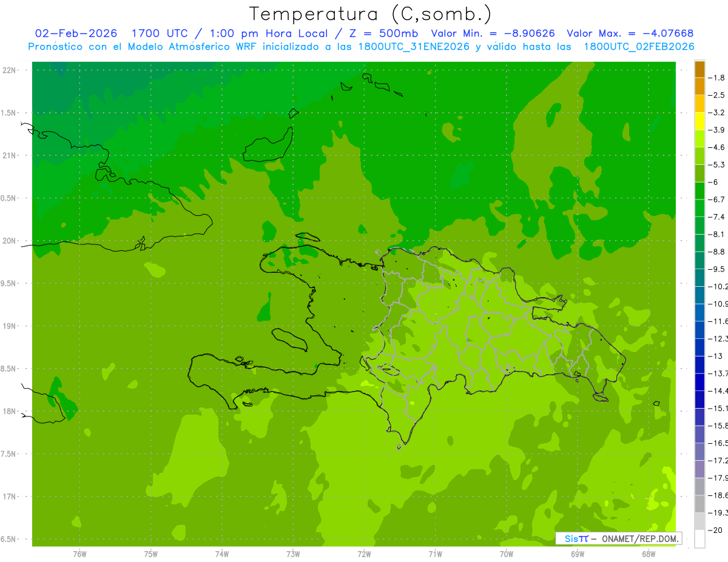Click the -3.2 colorbar value
This screenshot has width=728, height=562.
pyautogui.click(x=716, y=113)
